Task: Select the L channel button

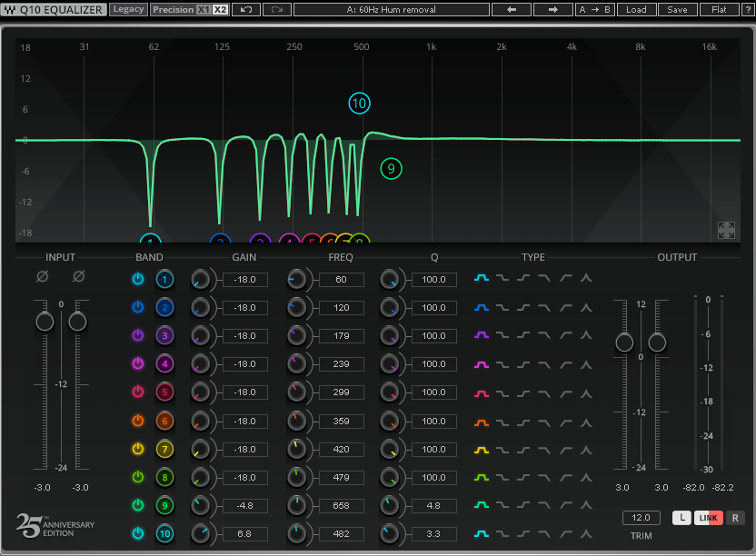Action: coord(681,518)
